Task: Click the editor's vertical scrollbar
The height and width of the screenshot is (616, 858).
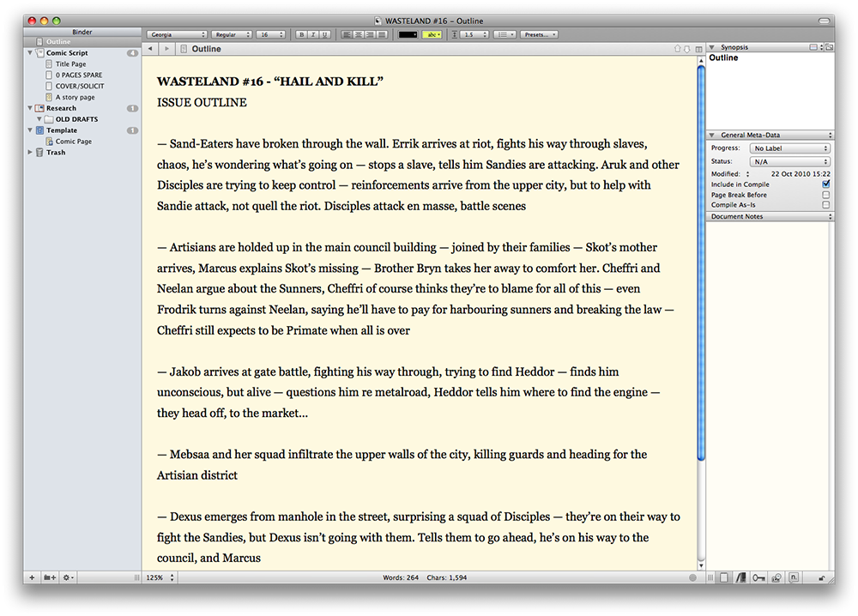Action: (x=701, y=257)
